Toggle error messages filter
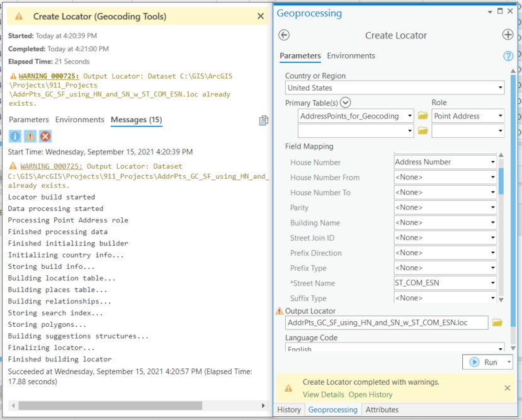This screenshot has height=420, width=522. (x=45, y=136)
